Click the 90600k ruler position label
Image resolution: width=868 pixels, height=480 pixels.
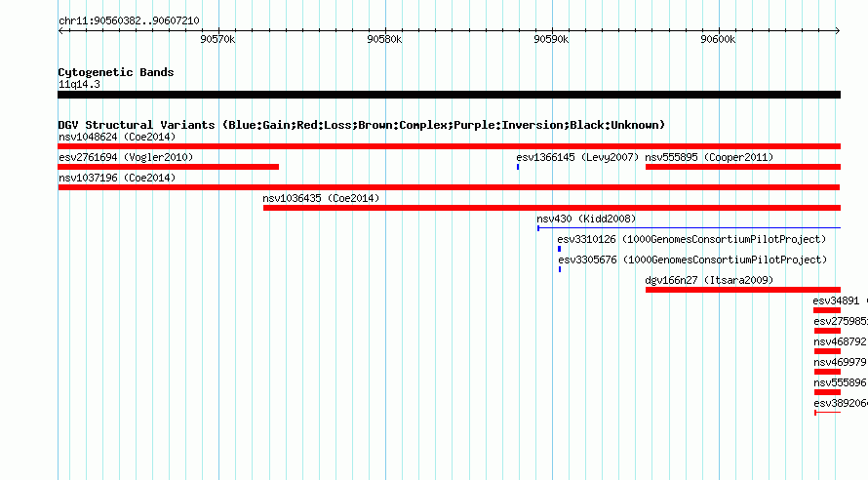coord(718,39)
